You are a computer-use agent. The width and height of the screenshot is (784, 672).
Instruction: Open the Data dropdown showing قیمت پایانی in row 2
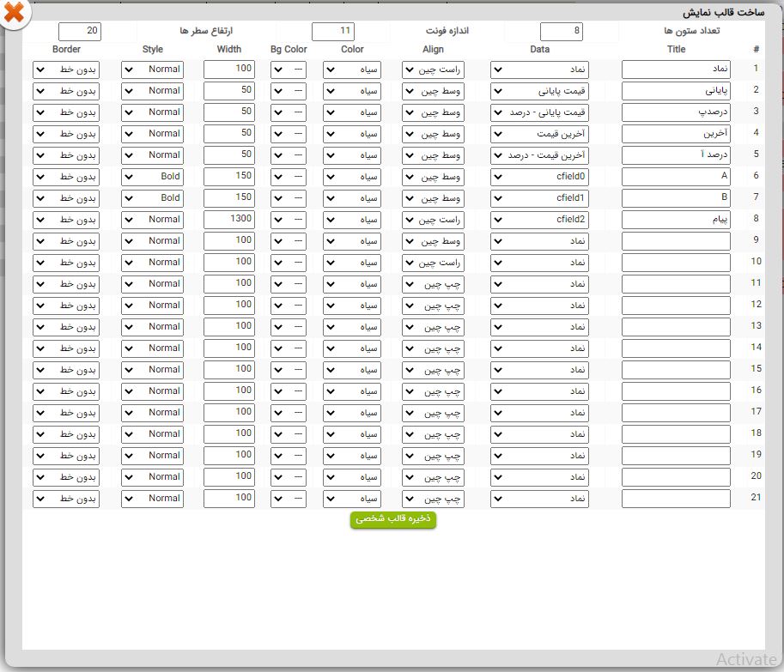tap(540, 91)
